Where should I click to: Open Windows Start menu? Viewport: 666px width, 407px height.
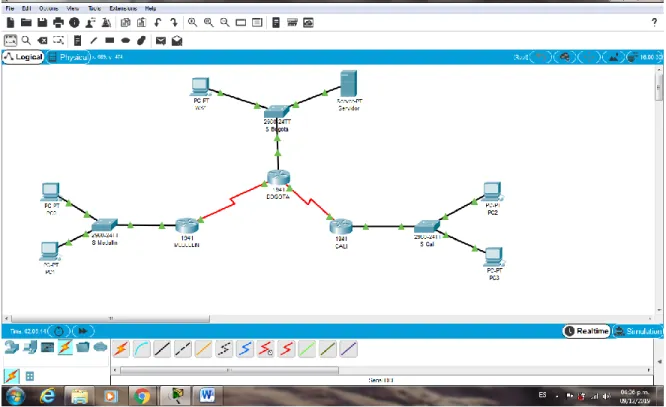click(15, 396)
